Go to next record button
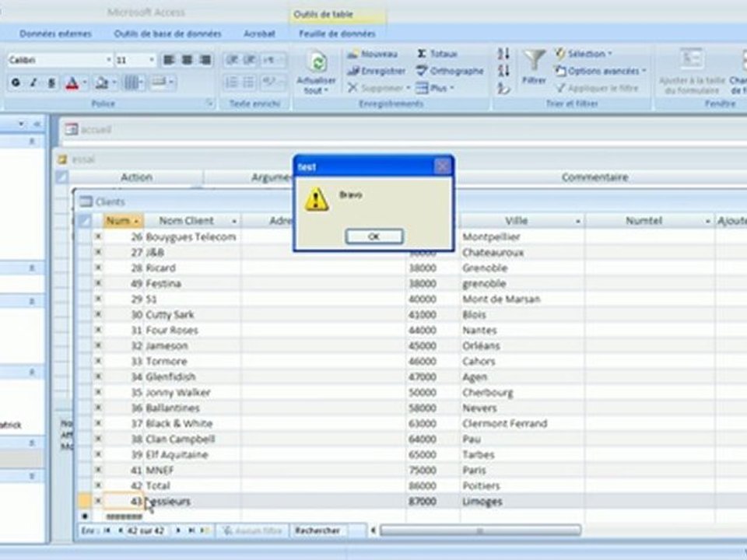This screenshot has height=560, width=747. pyautogui.click(x=179, y=530)
